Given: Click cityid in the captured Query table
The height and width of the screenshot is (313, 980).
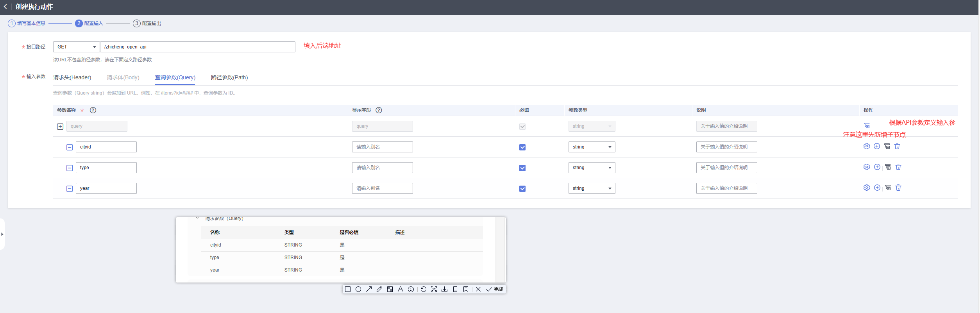Looking at the screenshot, I should (x=216, y=245).
